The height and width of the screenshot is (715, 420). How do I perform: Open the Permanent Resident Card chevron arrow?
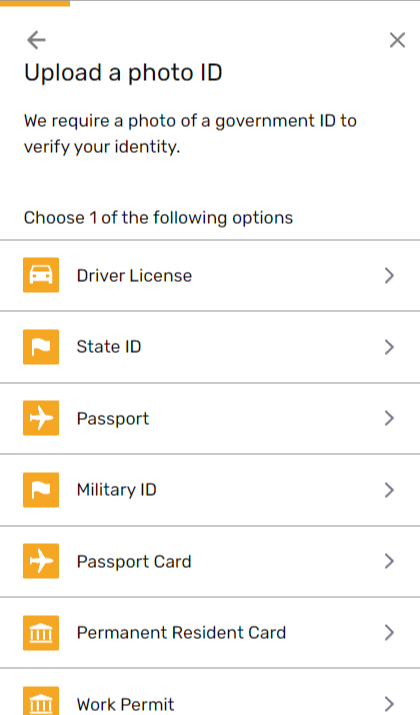click(389, 632)
